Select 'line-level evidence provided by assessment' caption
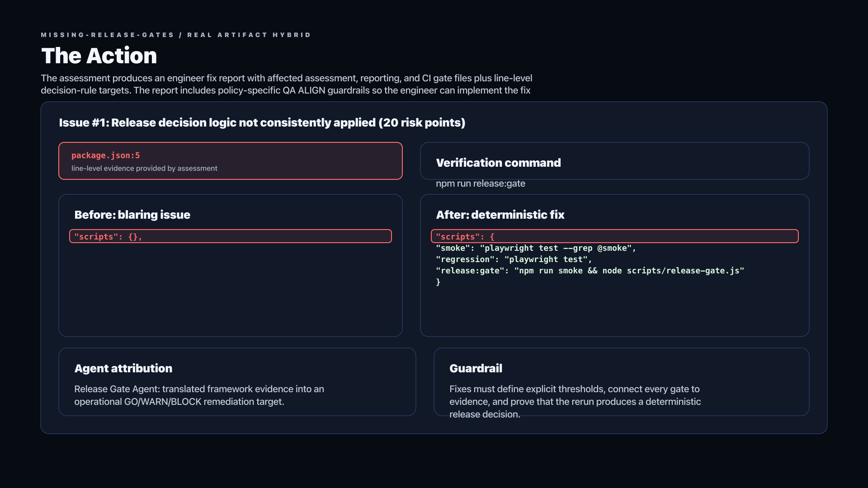The height and width of the screenshot is (488, 868). click(144, 168)
